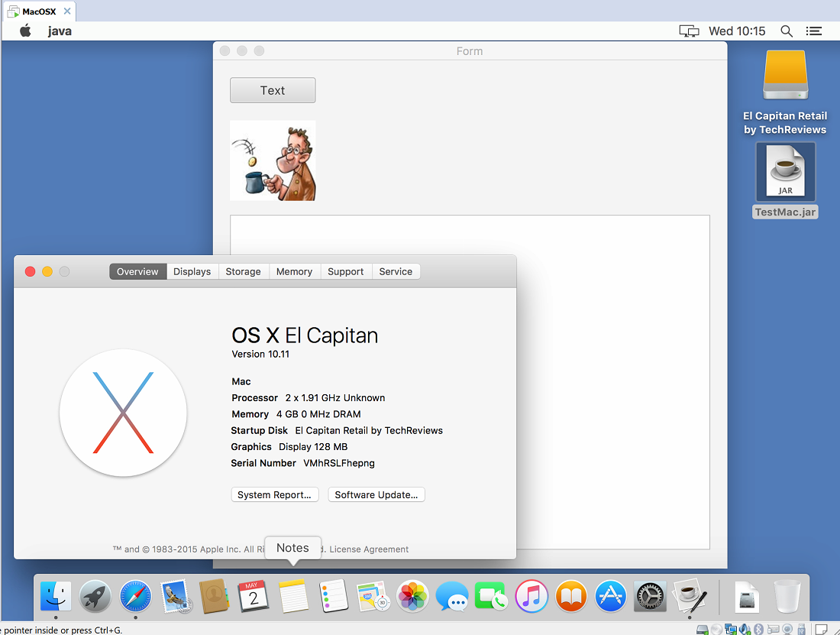The image size is (840, 635).
Task: Open the Apple menu
Action: pyautogui.click(x=25, y=31)
